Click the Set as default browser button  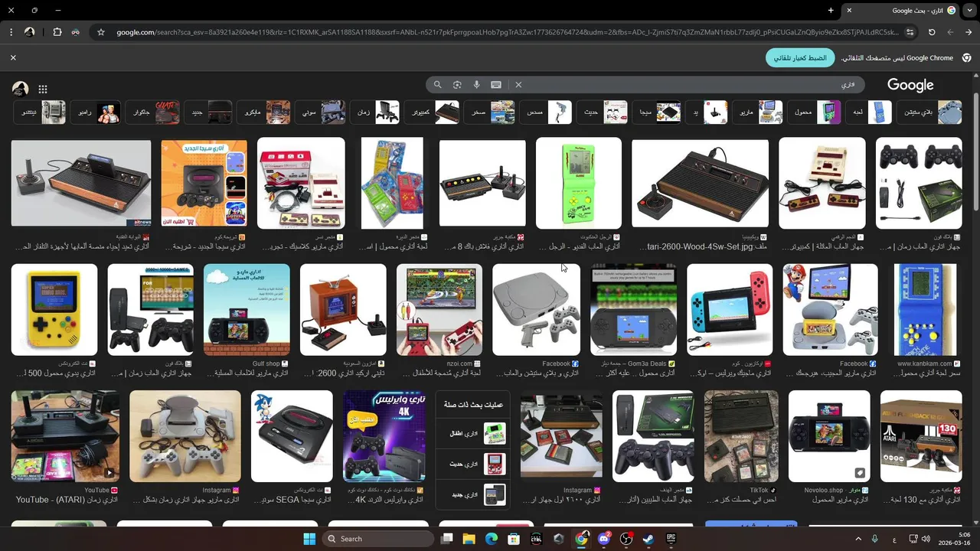(x=800, y=58)
